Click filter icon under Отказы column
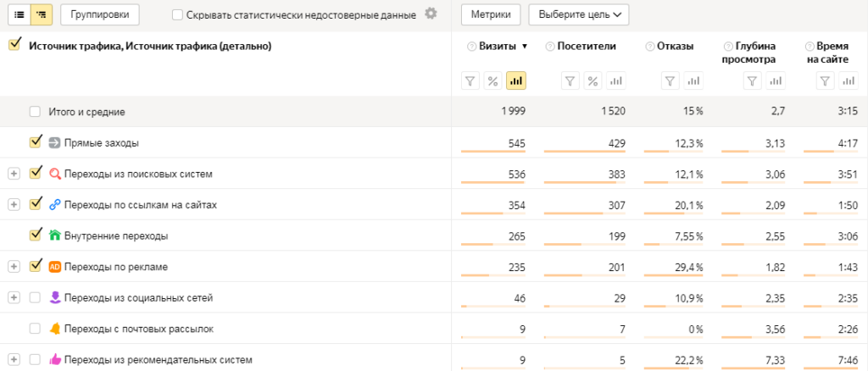Screen dimensions: 868x371 [x=670, y=80]
